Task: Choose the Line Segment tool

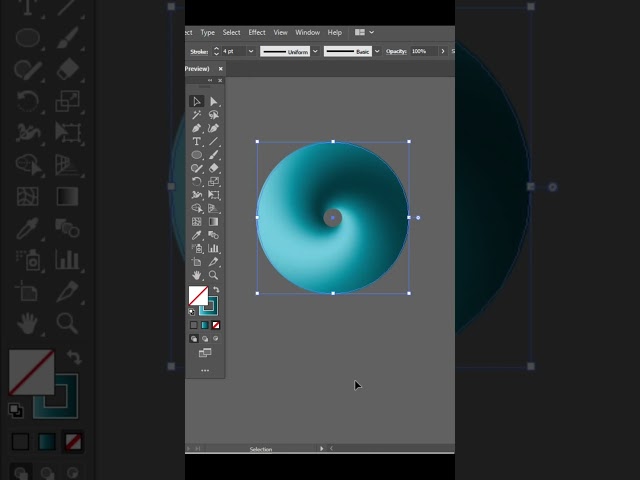Action: coord(213,142)
